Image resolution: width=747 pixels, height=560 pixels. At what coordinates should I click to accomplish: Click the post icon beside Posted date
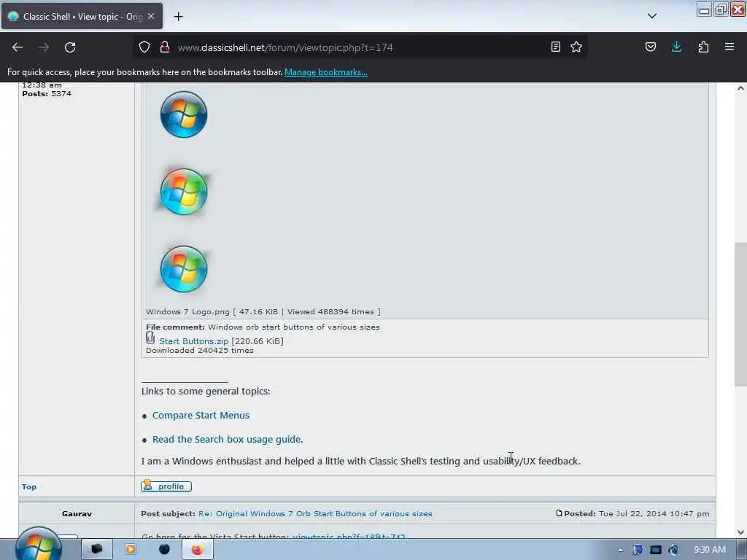(559, 513)
